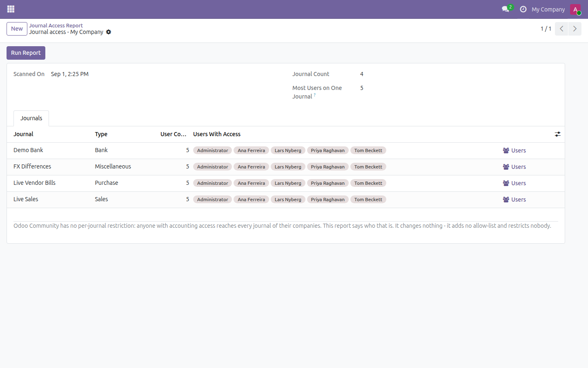Image resolution: width=588 pixels, height=368 pixels.
Task: Click Lars Nyberg tag in FX Differences row
Action: [288, 167]
